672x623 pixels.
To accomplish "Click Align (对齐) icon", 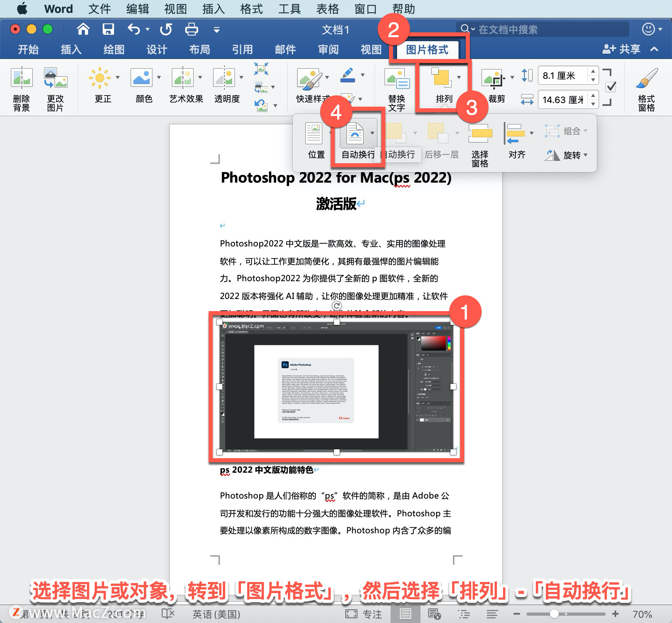I will pyautogui.click(x=514, y=133).
